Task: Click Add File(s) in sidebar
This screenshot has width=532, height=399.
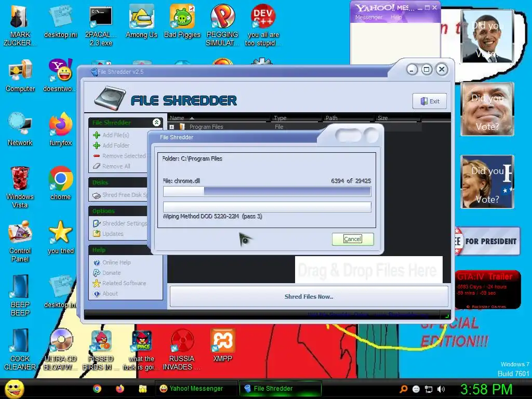Action: click(x=111, y=135)
